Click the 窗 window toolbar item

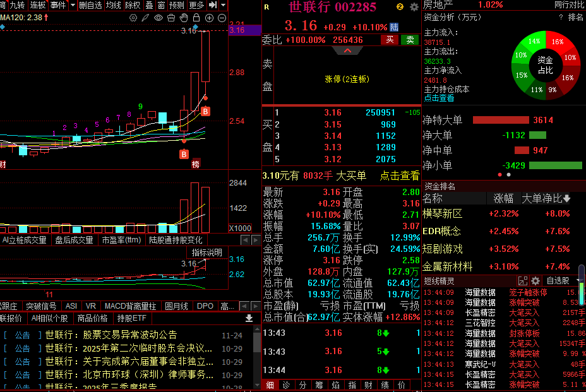tap(162, 5)
